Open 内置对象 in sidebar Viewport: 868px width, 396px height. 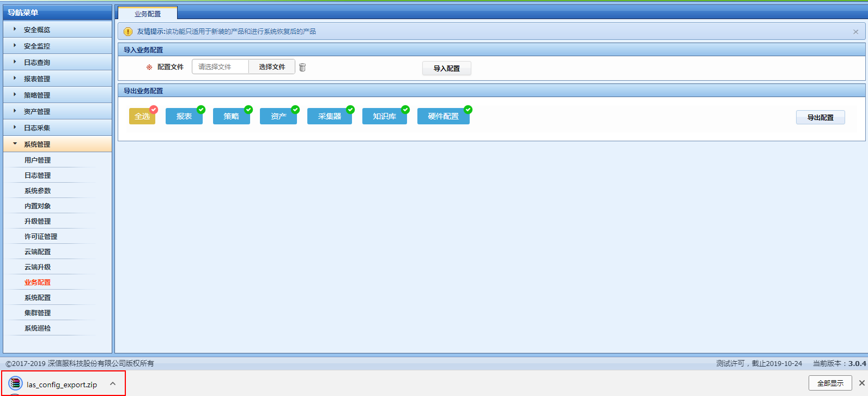pos(38,206)
